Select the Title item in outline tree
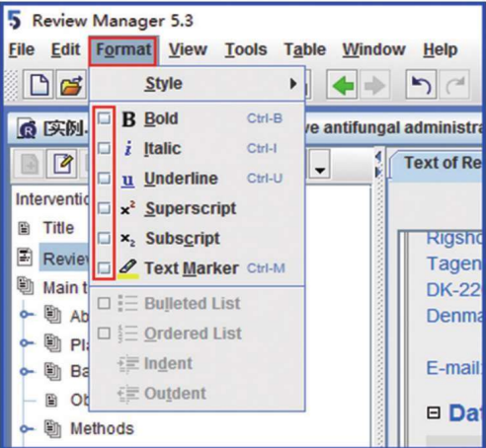The width and height of the screenshot is (486, 448). pyautogui.click(x=58, y=228)
